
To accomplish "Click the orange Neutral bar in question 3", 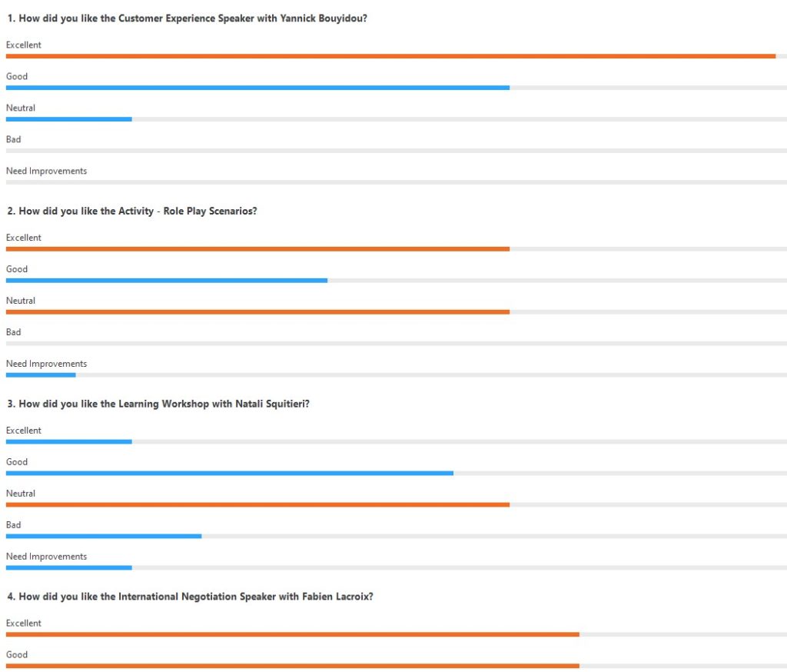I will [257, 505].
